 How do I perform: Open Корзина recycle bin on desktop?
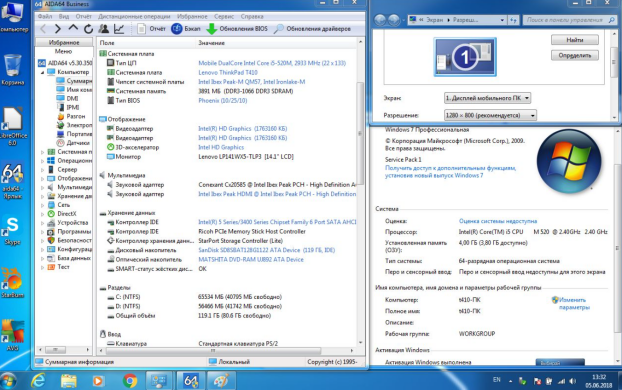pos(13,70)
